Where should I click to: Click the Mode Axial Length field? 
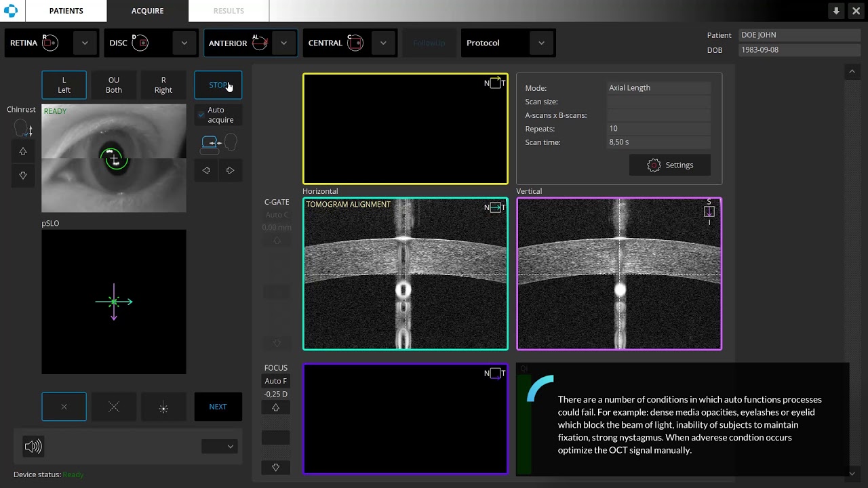(658, 87)
